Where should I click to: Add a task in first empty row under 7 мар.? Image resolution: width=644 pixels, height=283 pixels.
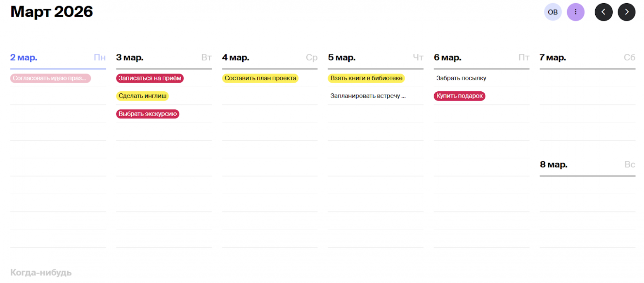[x=587, y=78]
